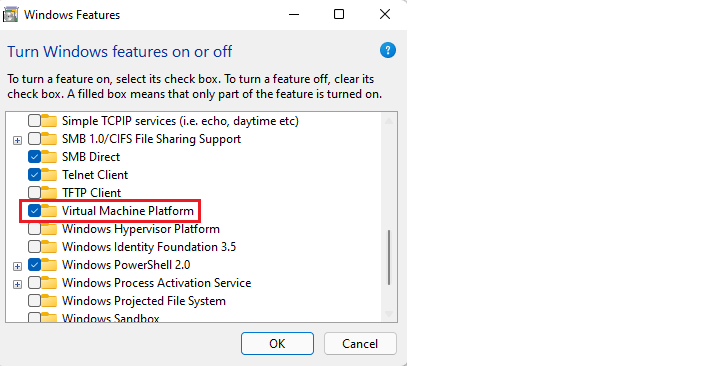Confirm changes with the OK button
This screenshot has width=728, height=366.
[277, 344]
